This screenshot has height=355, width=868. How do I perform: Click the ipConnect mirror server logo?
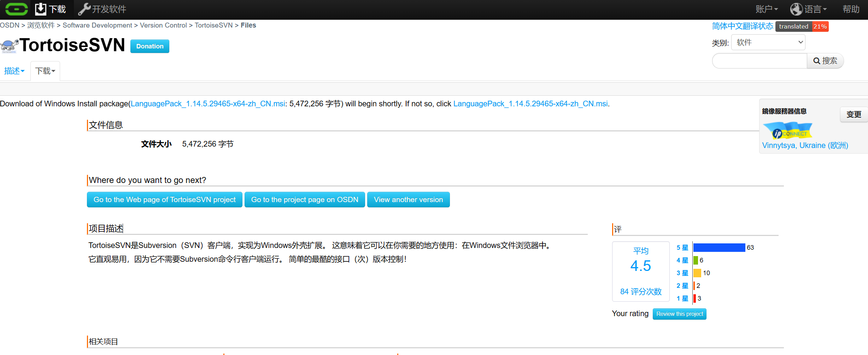tap(787, 131)
